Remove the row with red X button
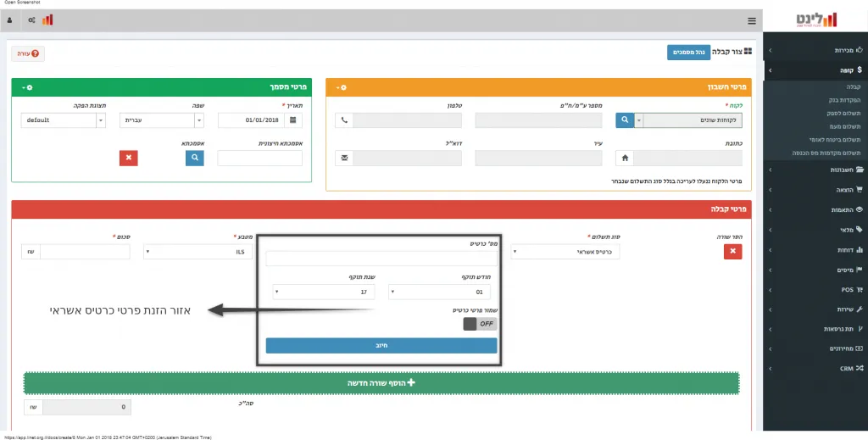The width and height of the screenshot is (868, 440). (733, 251)
